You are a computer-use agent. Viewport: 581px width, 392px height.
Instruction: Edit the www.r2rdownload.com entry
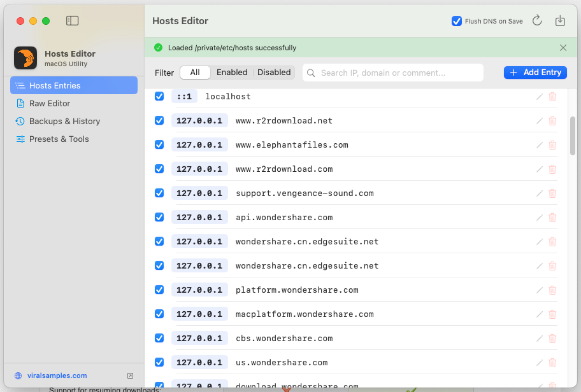click(x=540, y=169)
